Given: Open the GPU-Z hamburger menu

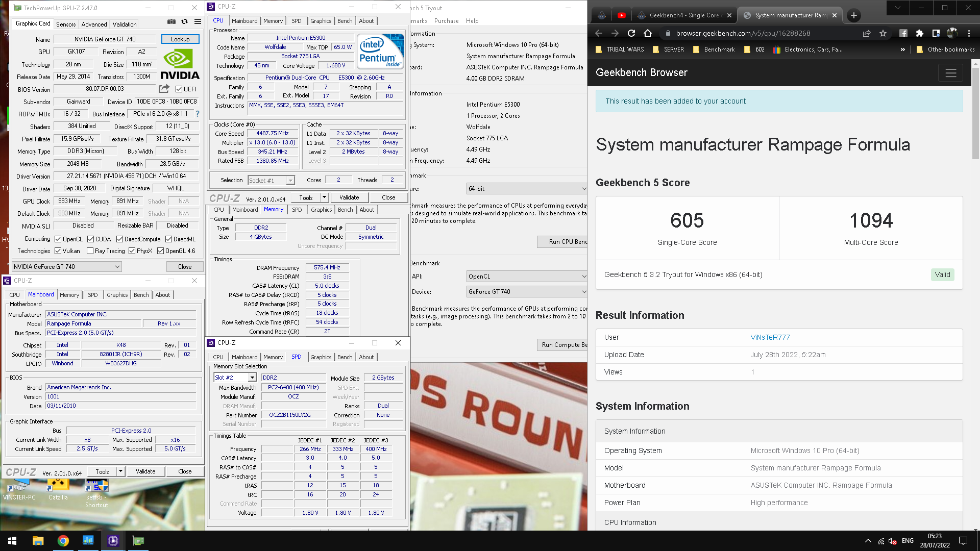Looking at the screenshot, I should coord(198,21).
